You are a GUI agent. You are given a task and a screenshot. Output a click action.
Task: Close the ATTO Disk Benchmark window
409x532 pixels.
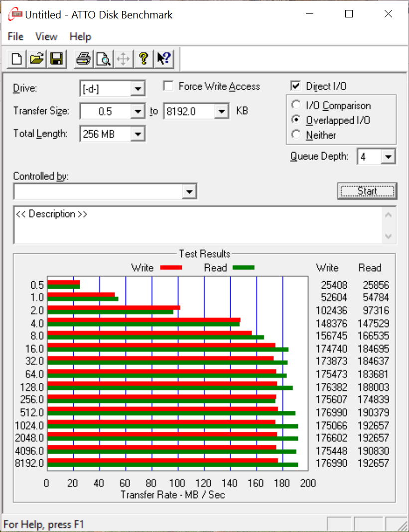click(x=388, y=14)
